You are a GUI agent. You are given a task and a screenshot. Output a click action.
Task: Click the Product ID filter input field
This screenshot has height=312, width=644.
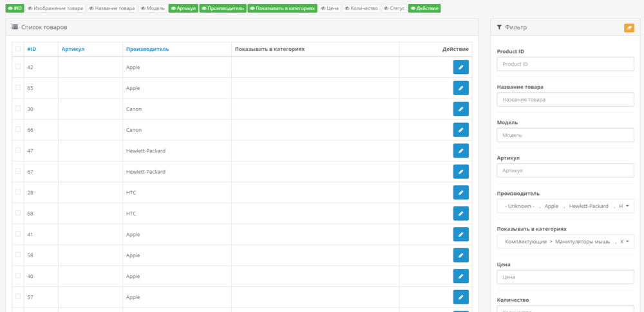tap(565, 64)
